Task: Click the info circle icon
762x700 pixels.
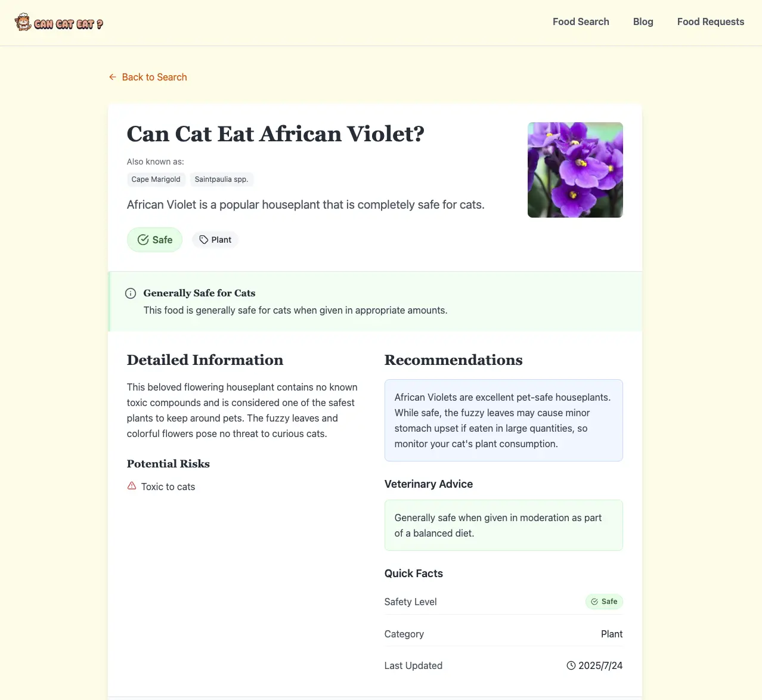Action: pyautogui.click(x=131, y=293)
